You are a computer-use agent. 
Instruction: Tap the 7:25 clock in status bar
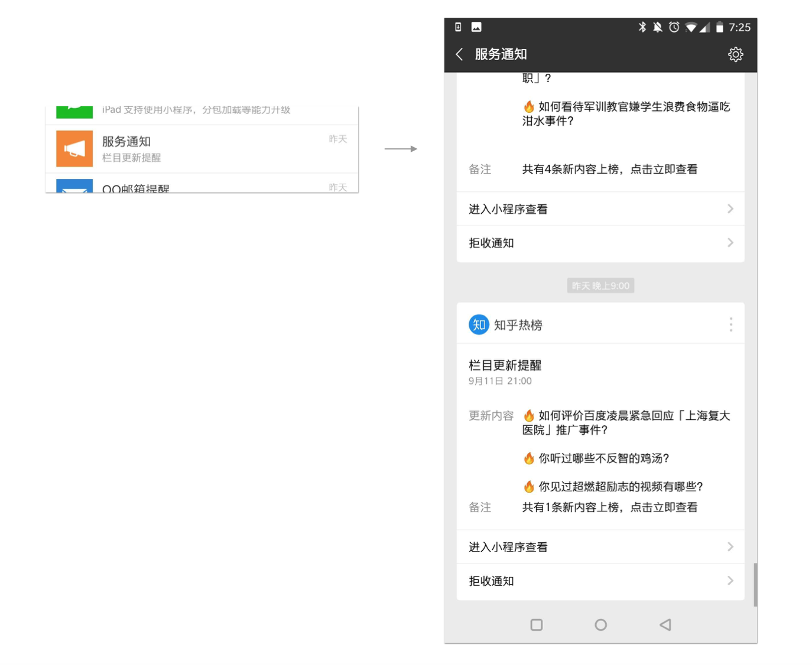point(739,27)
